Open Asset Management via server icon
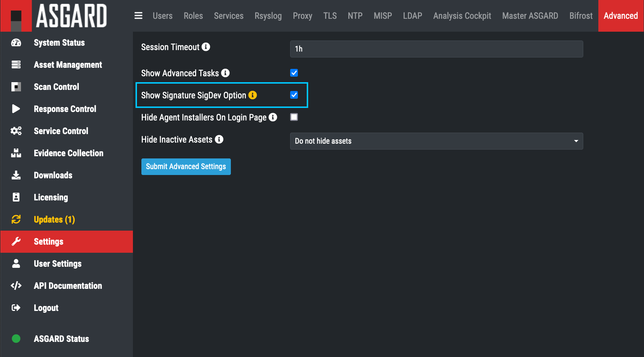This screenshot has width=644, height=357. [x=16, y=65]
